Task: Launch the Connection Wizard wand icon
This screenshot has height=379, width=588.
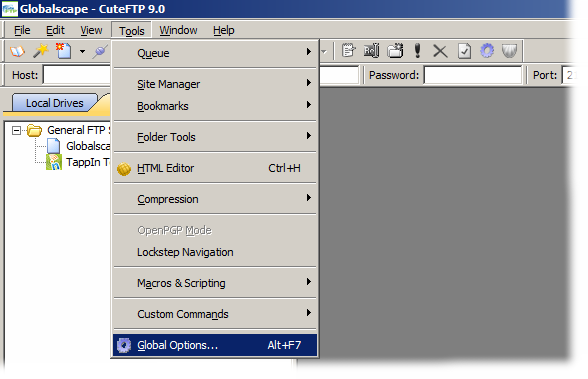Action: point(40,51)
